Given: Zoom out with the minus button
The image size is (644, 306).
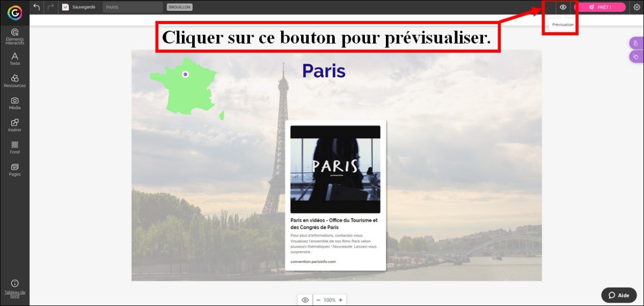Looking at the screenshot, I should coord(318,300).
